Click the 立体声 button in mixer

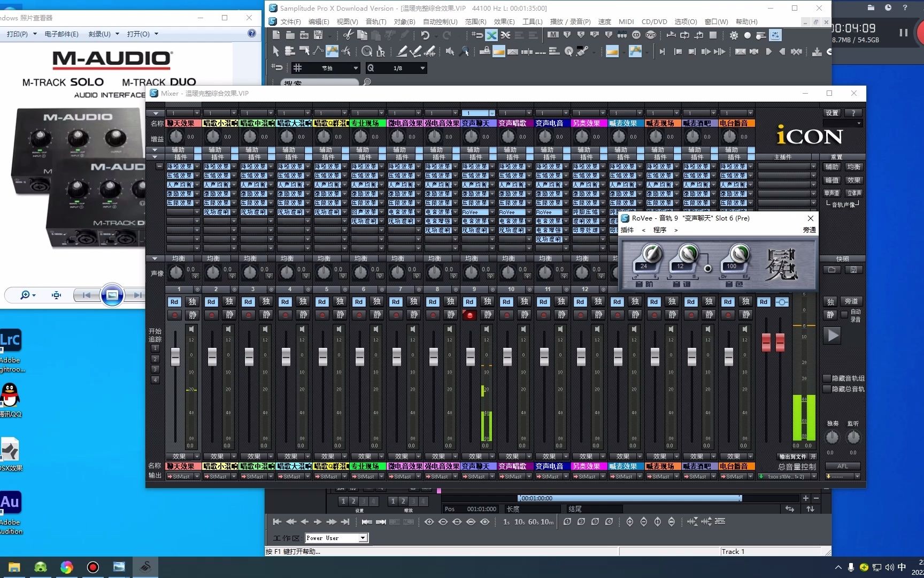854,193
